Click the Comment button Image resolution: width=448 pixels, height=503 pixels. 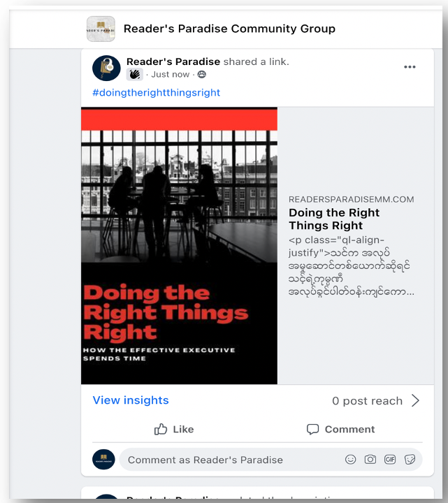coord(341,429)
